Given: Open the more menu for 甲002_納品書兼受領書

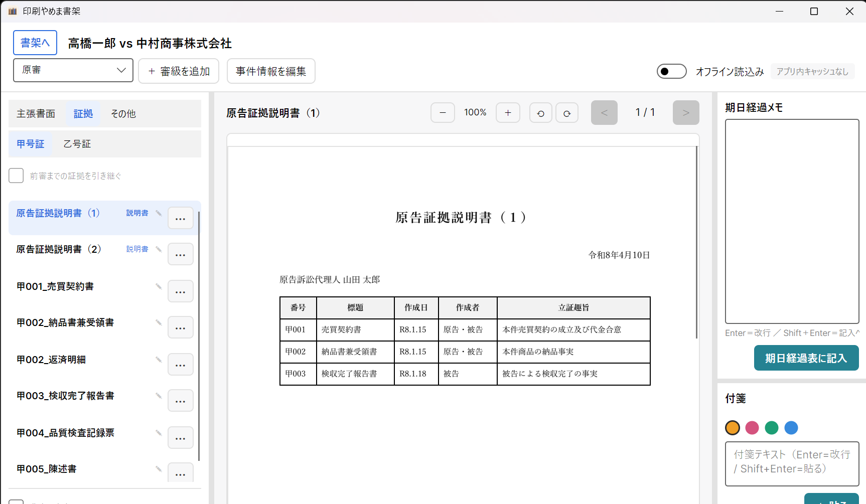Looking at the screenshot, I should pos(181,327).
